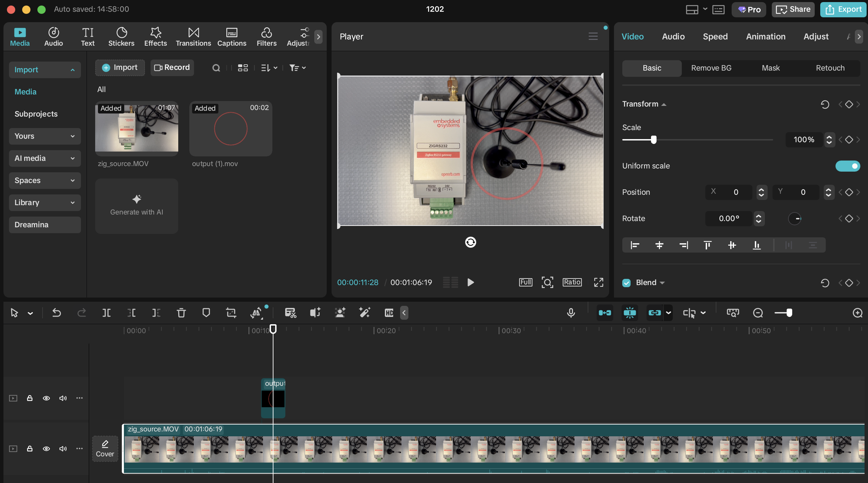The width and height of the screenshot is (868, 483).
Task: Collapse the Import section in the sidebar
Action: point(44,70)
